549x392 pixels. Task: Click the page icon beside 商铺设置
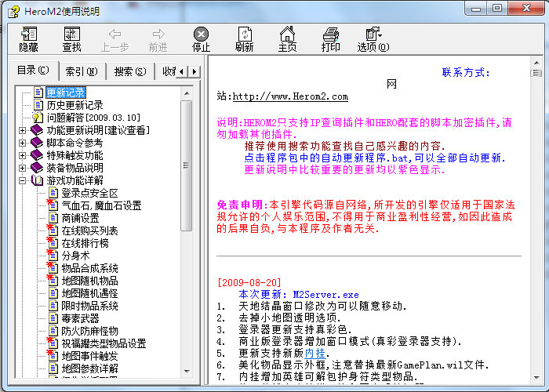(x=53, y=218)
